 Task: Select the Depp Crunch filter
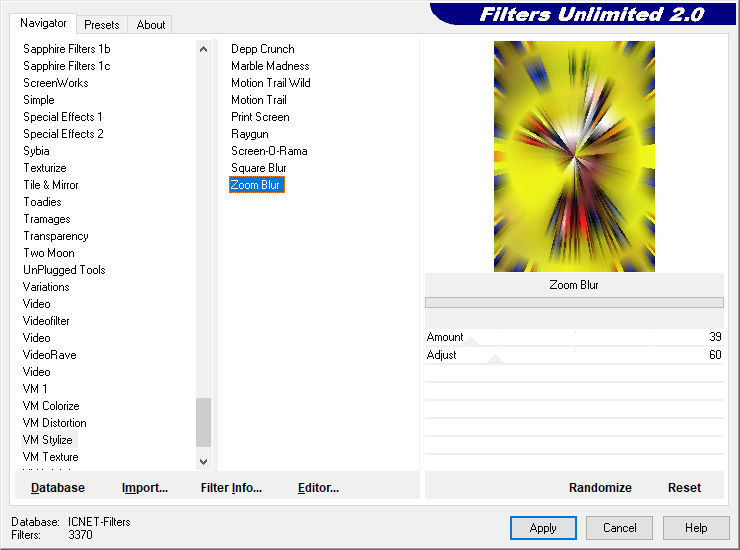click(262, 49)
